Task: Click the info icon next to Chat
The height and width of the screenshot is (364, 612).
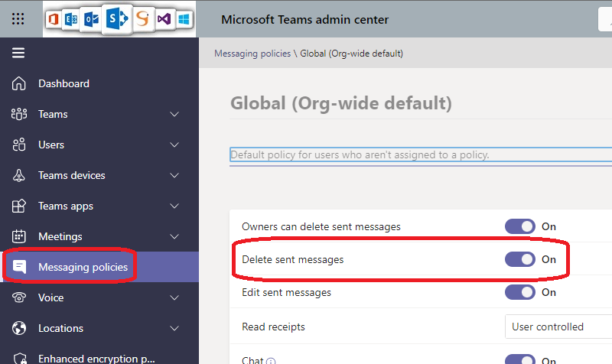Action: click(271, 361)
